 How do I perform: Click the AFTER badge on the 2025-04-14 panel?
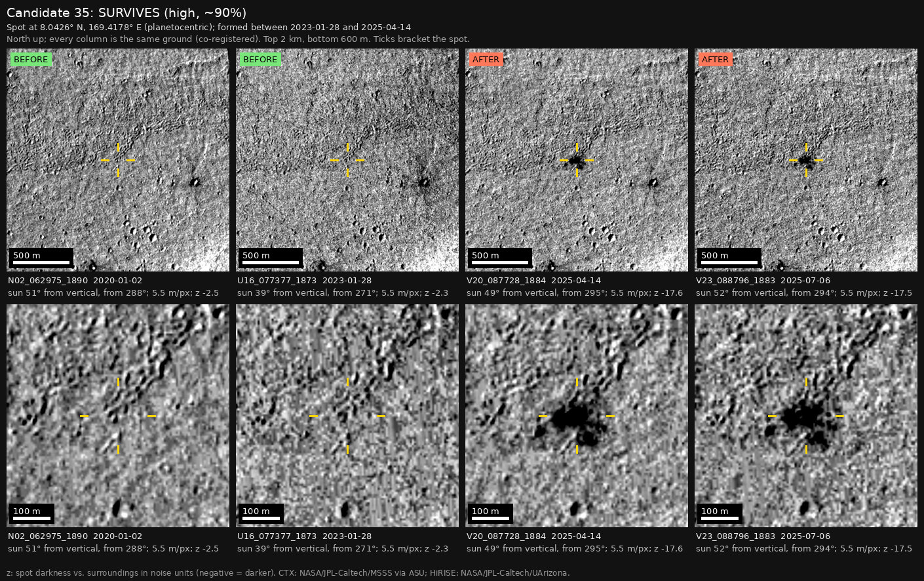pyautogui.click(x=486, y=60)
